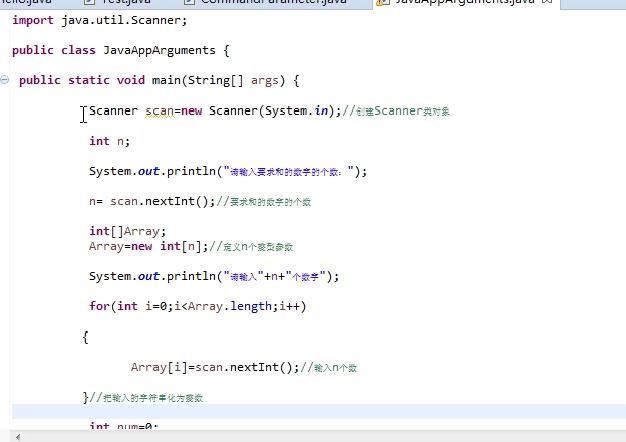
Task: Click 'for(int i=0;i<Array.length;i++)' loop header
Action: [198, 306]
